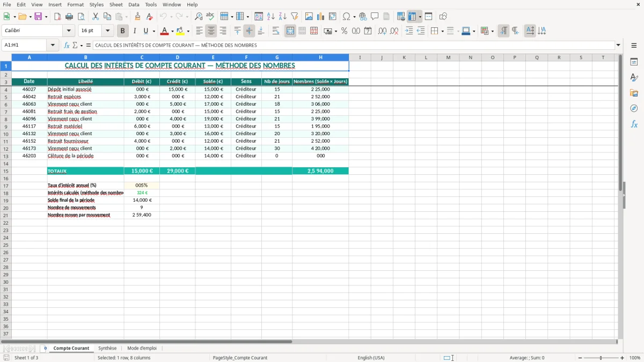Insert a pivot table
Image resolution: width=644 pixels, height=362 pixels.
(x=333, y=17)
